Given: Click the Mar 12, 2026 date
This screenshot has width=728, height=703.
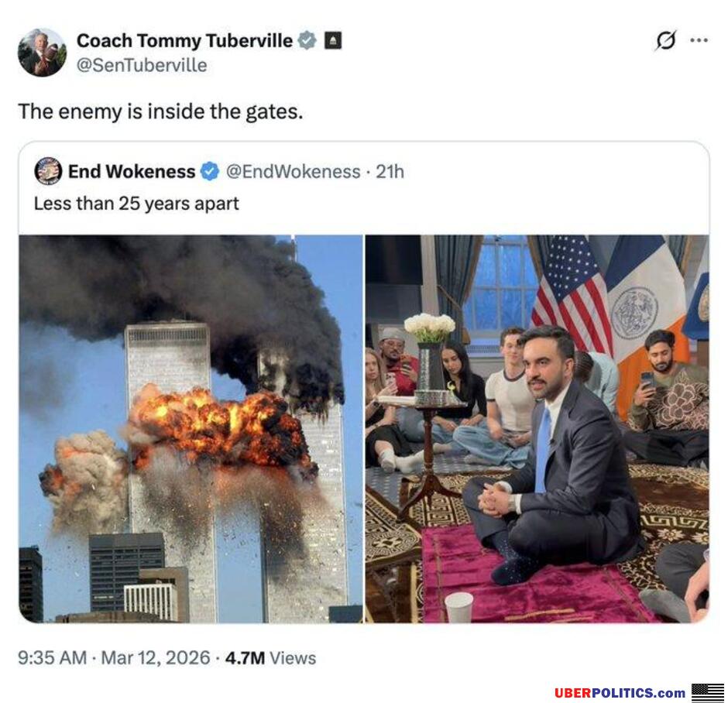Looking at the screenshot, I should (154, 658).
